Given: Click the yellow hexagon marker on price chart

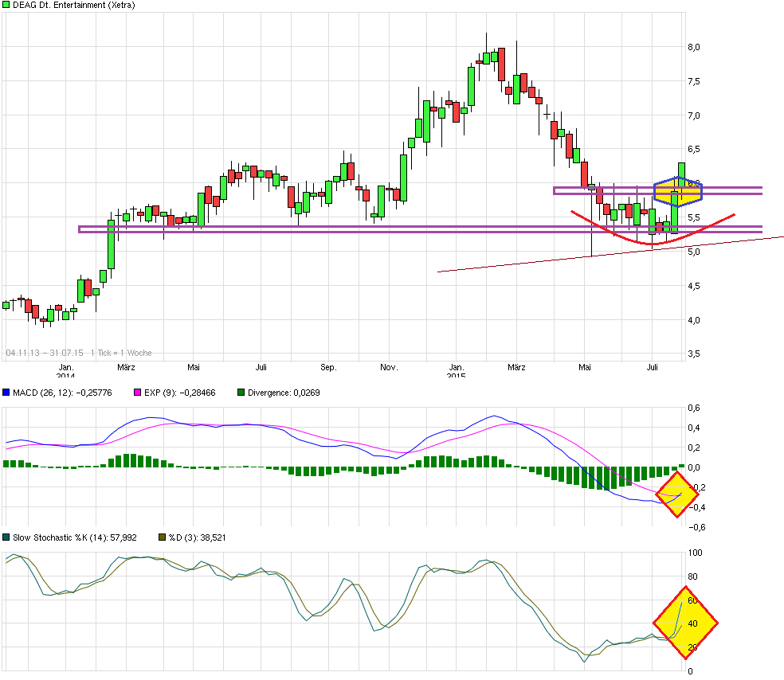Looking at the screenshot, I should (x=678, y=191).
